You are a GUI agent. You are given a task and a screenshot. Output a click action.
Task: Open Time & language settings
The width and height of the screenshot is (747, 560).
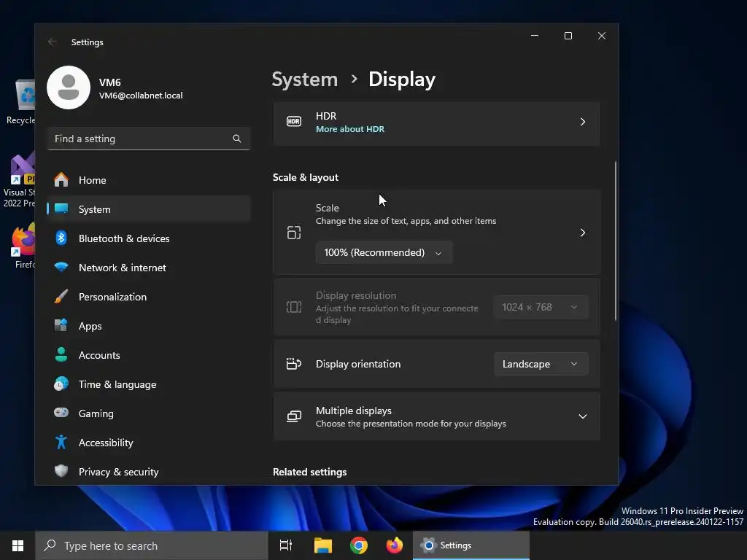click(149, 384)
